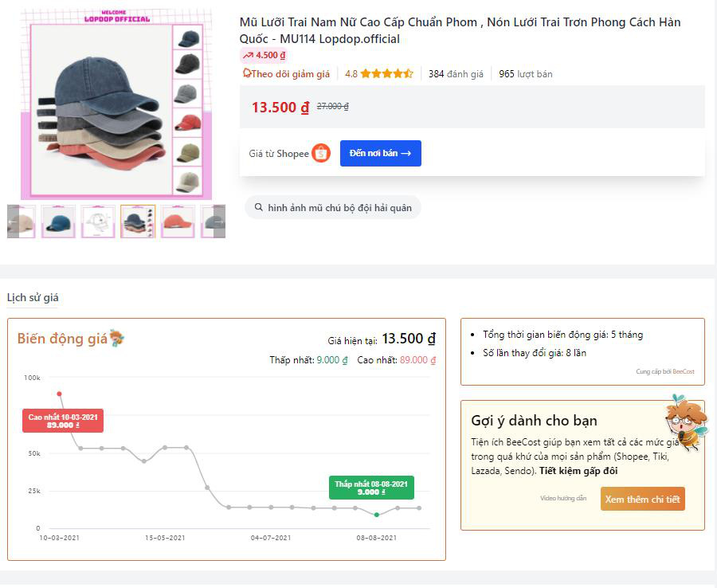This screenshot has height=588, width=717.
Task: Click the bell icon for price-drop alerts
Action: click(247, 73)
